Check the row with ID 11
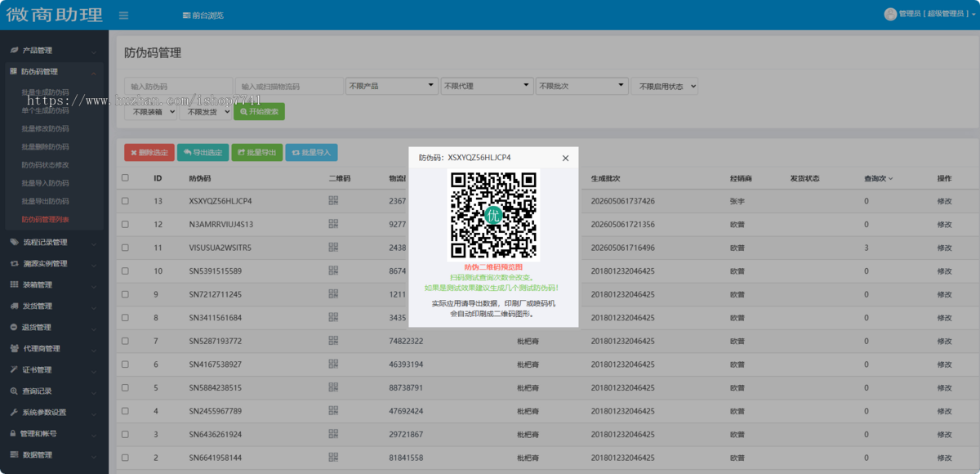The image size is (980, 474). coord(125,248)
